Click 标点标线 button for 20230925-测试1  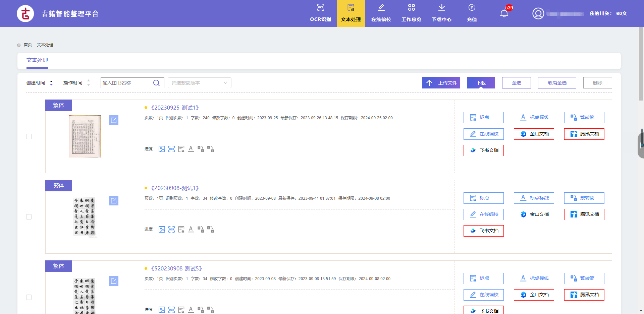pos(534,118)
